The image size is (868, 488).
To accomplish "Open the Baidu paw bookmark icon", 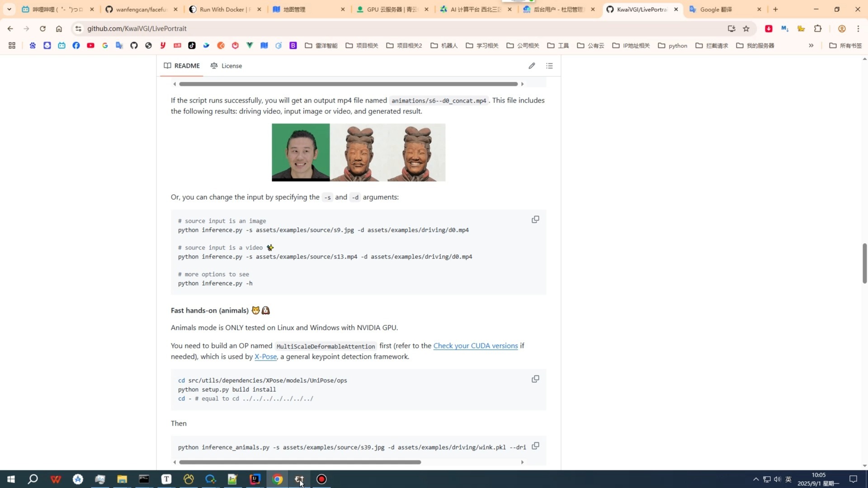I will (33, 46).
